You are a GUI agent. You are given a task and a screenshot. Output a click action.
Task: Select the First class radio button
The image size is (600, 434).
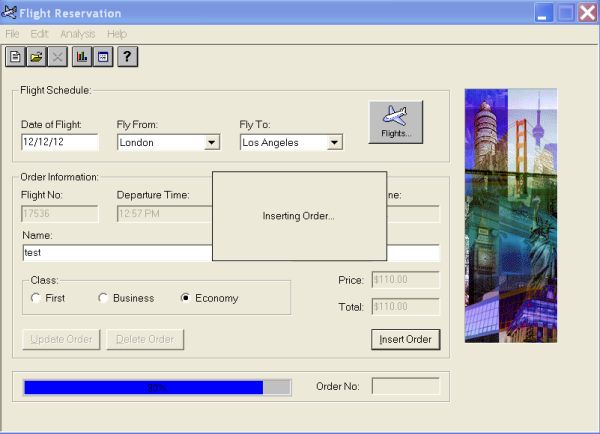click(x=36, y=298)
